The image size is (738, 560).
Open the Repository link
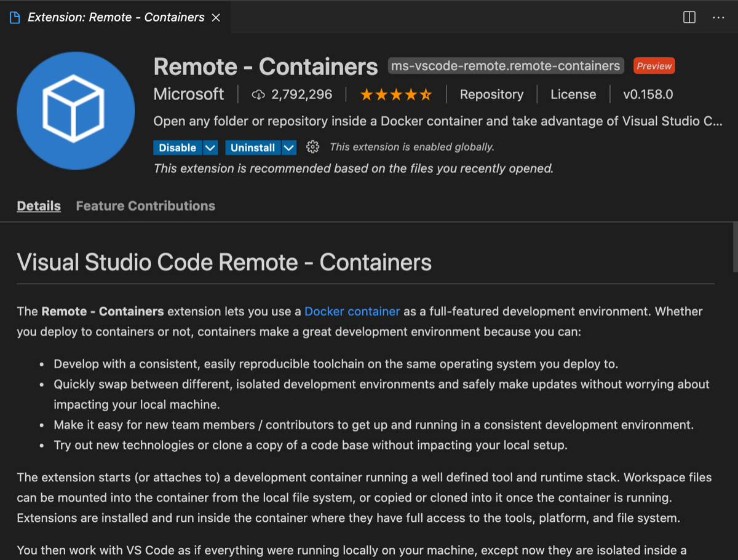[491, 95]
